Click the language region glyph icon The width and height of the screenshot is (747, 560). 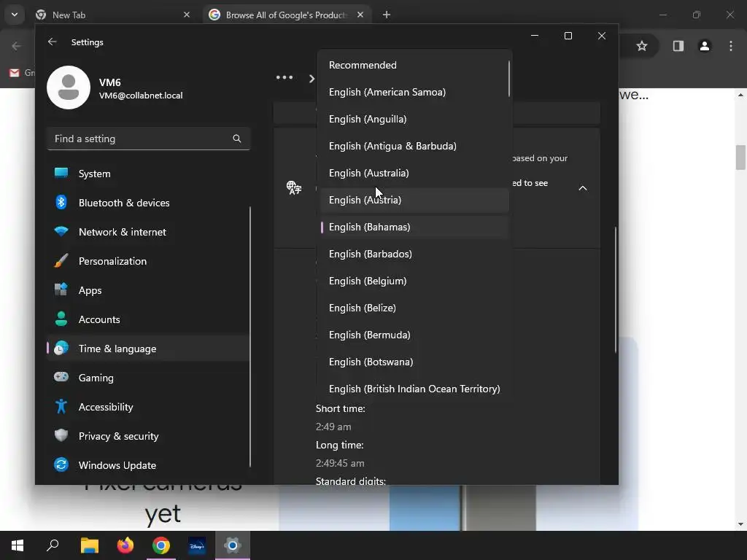tap(294, 187)
